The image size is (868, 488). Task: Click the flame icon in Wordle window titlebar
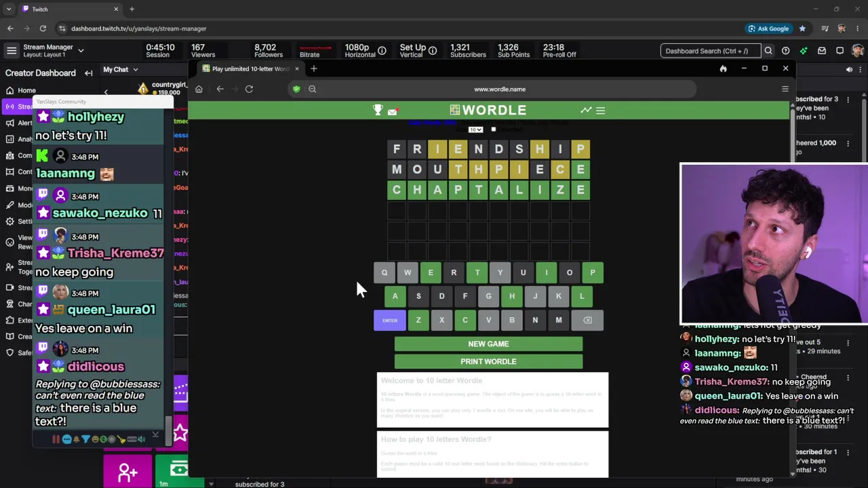click(723, 68)
